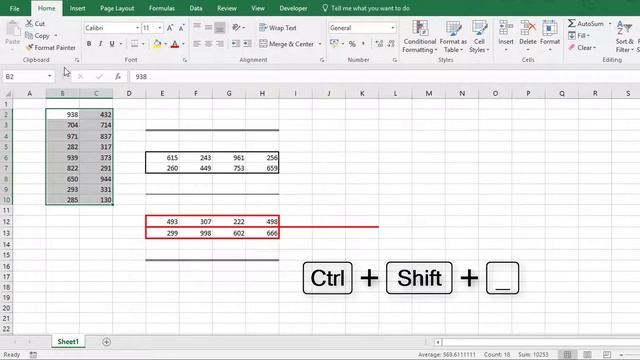
Task: Click the Cut scissors icon
Action: (x=29, y=23)
